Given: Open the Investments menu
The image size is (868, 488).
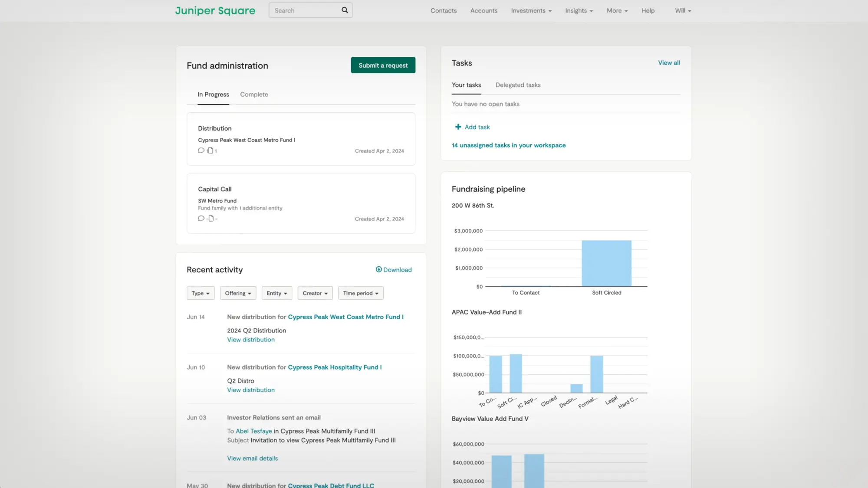Looking at the screenshot, I should coord(531,10).
